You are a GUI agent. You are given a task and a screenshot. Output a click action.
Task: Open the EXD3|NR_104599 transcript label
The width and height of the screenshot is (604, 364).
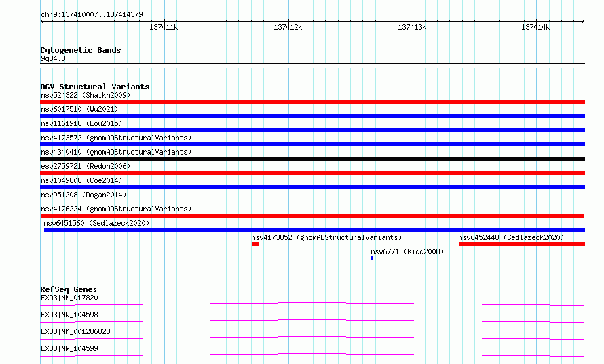(x=69, y=348)
